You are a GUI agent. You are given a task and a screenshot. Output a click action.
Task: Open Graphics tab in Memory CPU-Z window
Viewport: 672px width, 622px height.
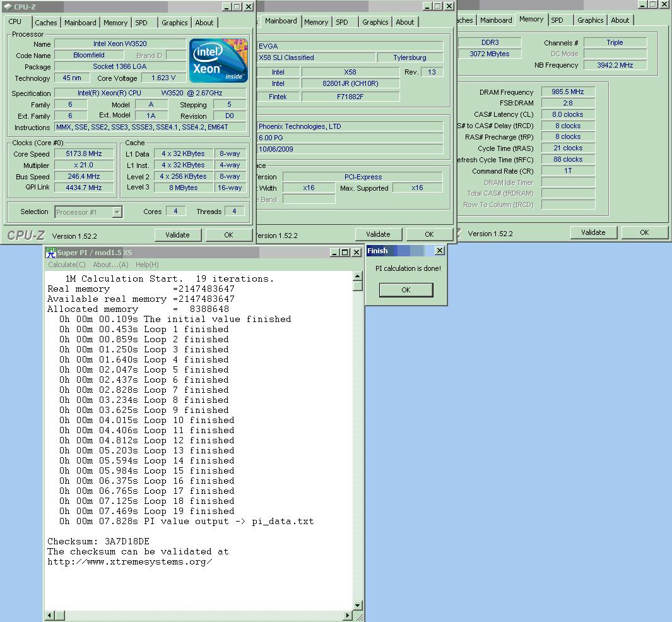click(x=590, y=20)
